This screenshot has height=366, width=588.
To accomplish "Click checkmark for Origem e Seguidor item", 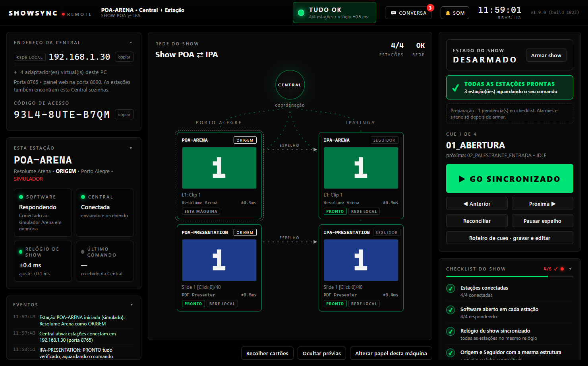I will (451, 353).
